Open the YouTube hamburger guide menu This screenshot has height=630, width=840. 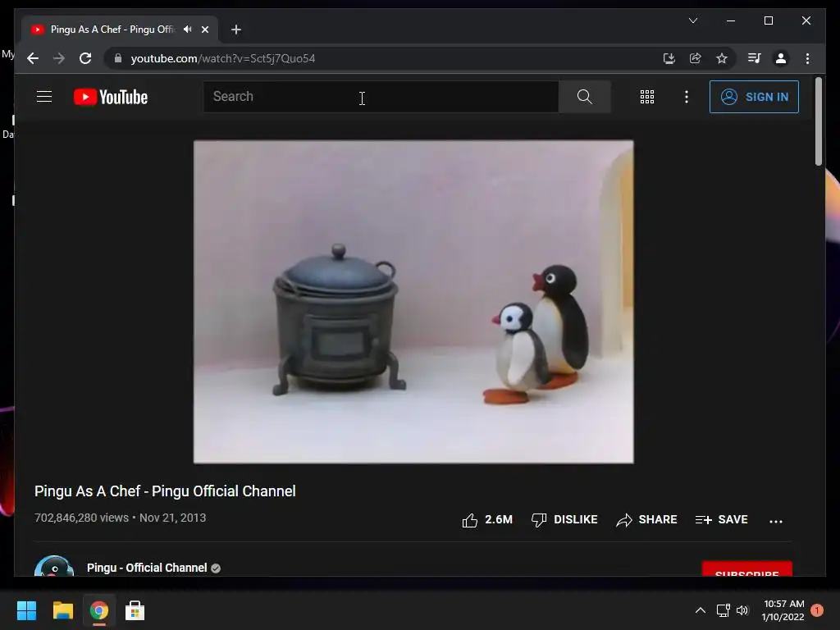pyautogui.click(x=44, y=97)
